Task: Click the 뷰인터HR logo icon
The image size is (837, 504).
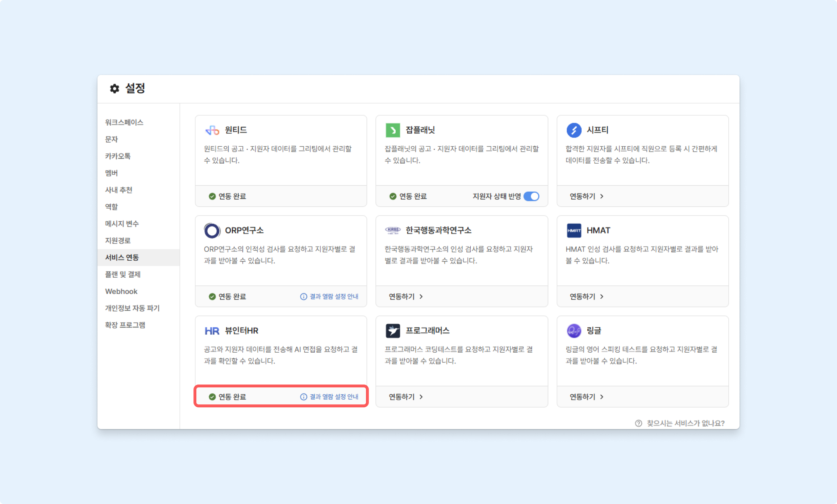Action: (212, 331)
